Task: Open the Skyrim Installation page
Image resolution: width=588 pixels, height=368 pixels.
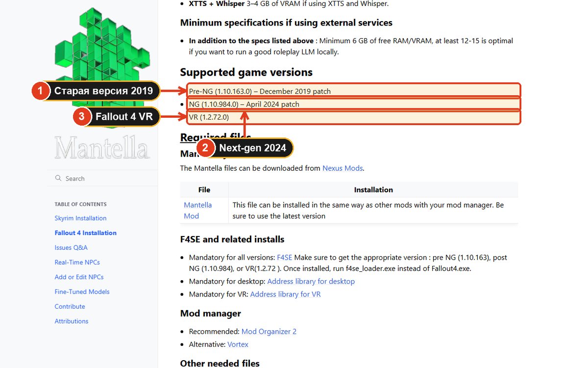Action: [x=80, y=218]
